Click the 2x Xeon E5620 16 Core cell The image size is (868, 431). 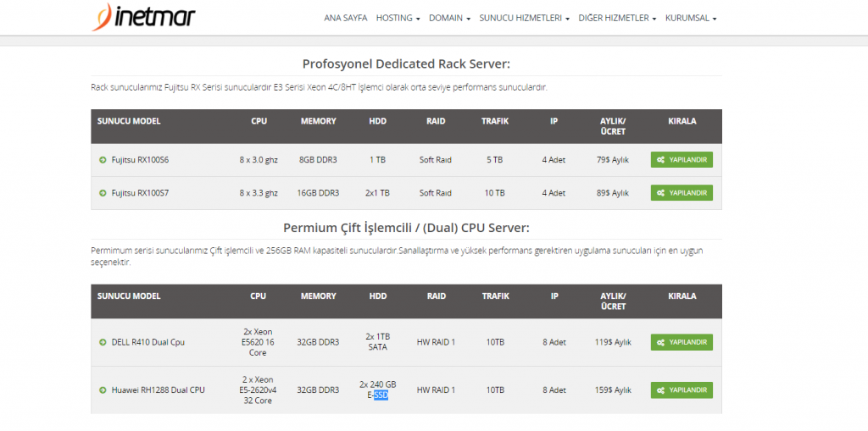click(x=259, y=342)
